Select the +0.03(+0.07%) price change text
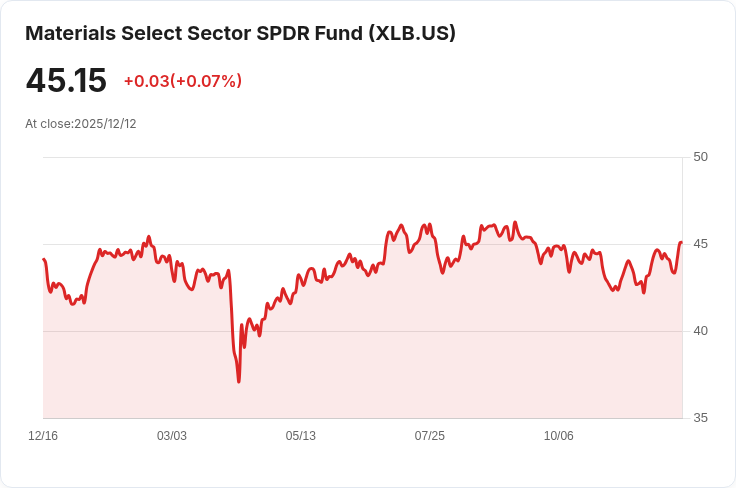 [183, 81]
